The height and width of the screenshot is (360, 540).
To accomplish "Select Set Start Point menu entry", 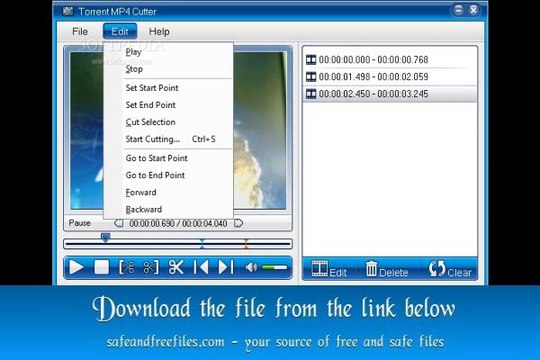I will [x=169, y=88].
